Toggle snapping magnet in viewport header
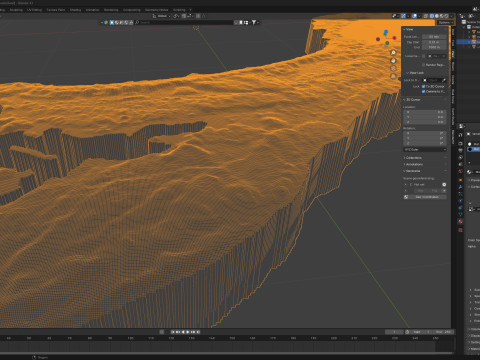This screenshot has width=480, height=360. pos(184,16)
